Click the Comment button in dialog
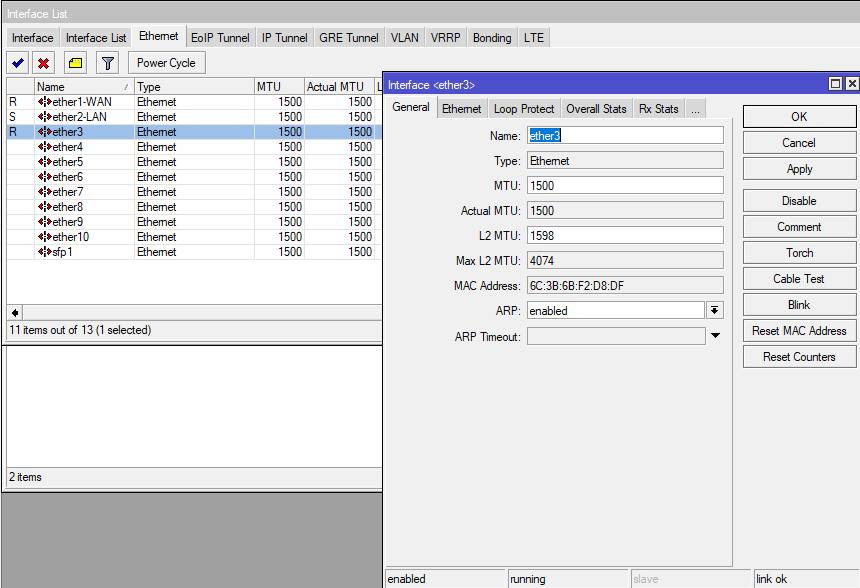 [799, 227]
